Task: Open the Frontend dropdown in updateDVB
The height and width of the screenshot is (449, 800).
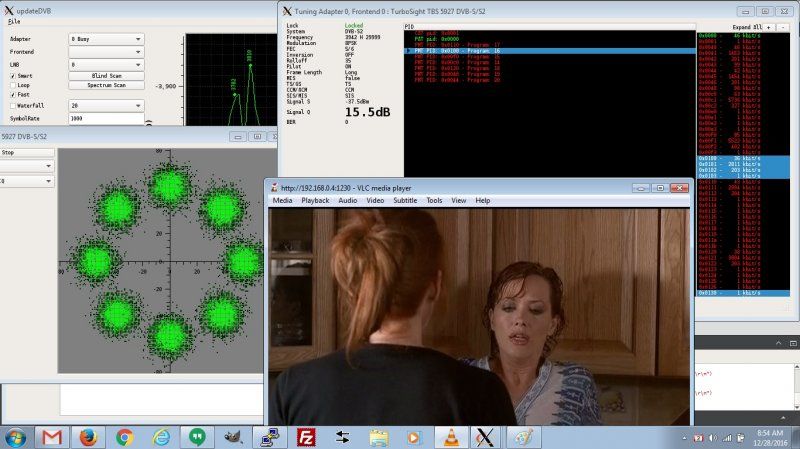Action: [106, 52]
